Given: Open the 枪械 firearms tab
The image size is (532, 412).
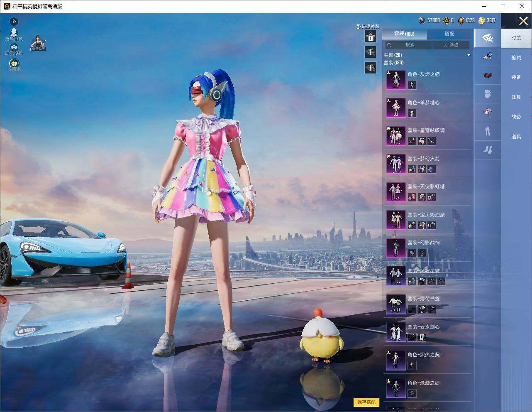Looking at the screenshot, I should point(516,58).
